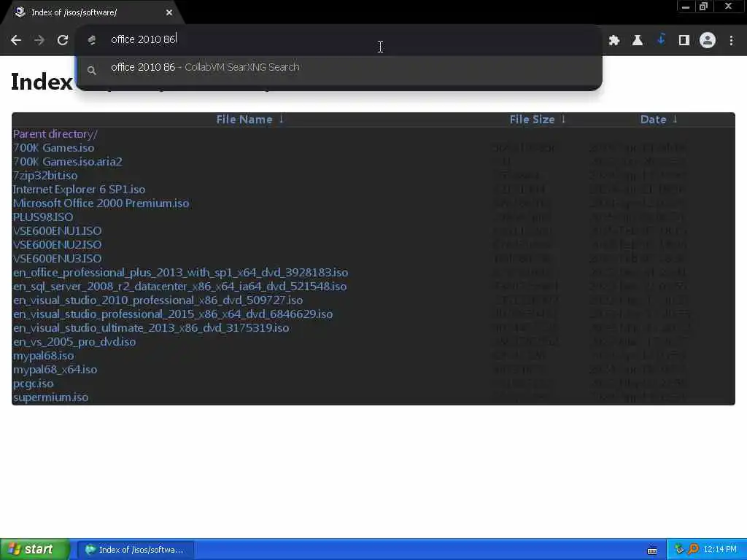Click the forward navigation arrow
This screenshot has height=560, width=747.
39,40
